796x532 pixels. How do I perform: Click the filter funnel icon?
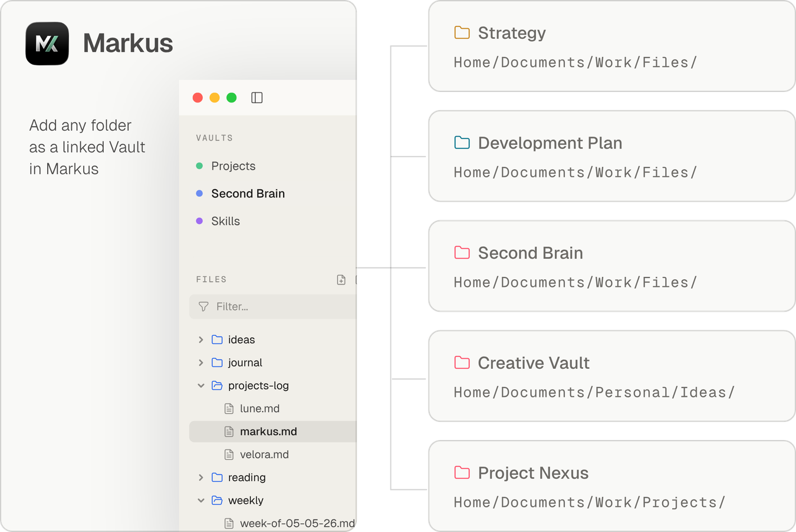click(203, 306)
